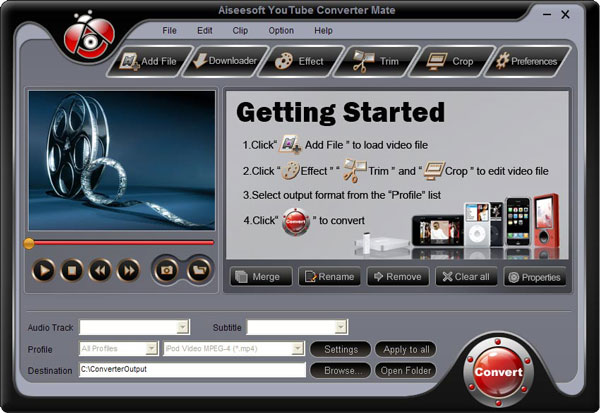600x413 pixels.
Task: Click the preview seek slider handle
Action: [29, 242]
